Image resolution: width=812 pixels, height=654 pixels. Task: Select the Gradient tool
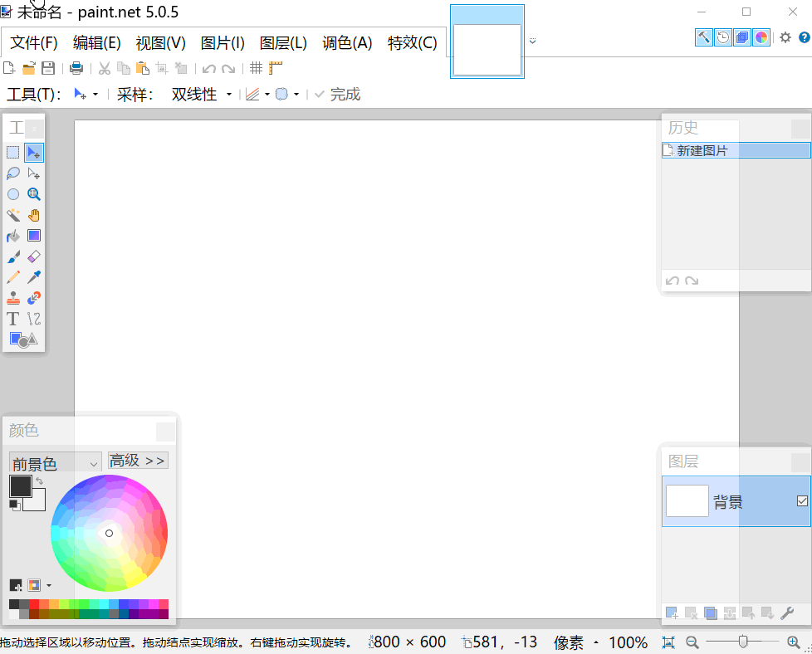[33, 235]
